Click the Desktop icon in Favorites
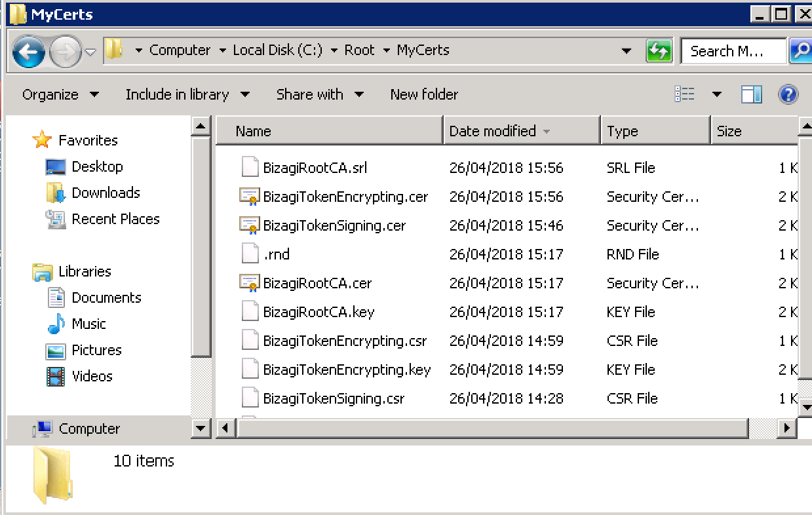This screenshot has width=812, height=515. [56, 166]
